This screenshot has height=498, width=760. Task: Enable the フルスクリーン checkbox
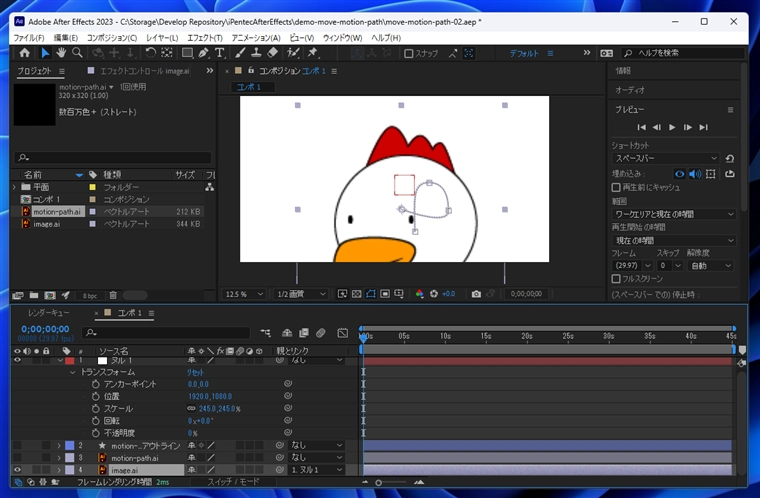(x=616, y=279)
